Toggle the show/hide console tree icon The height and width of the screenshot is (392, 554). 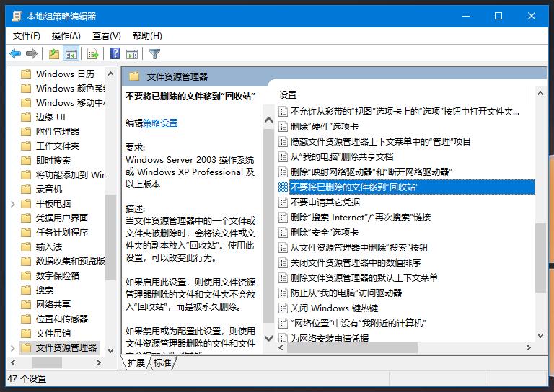(x=71, y=53)
